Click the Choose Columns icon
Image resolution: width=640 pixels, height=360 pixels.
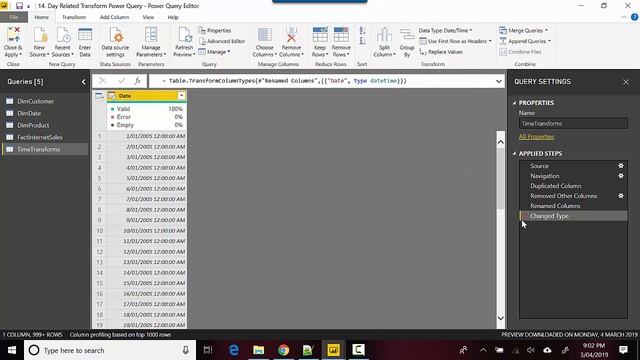(x=264, y=35)
